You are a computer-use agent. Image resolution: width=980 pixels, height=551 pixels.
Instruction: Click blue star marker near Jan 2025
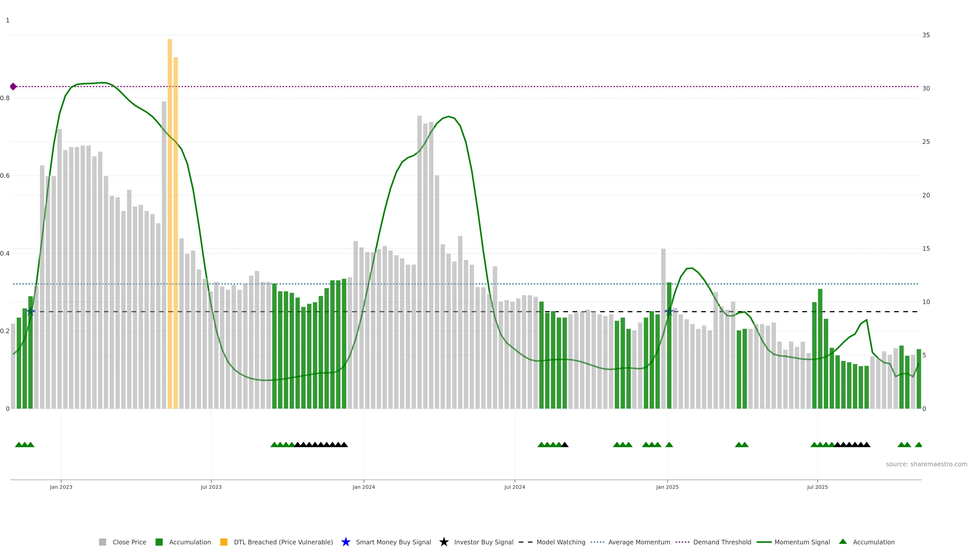(669, 312)
